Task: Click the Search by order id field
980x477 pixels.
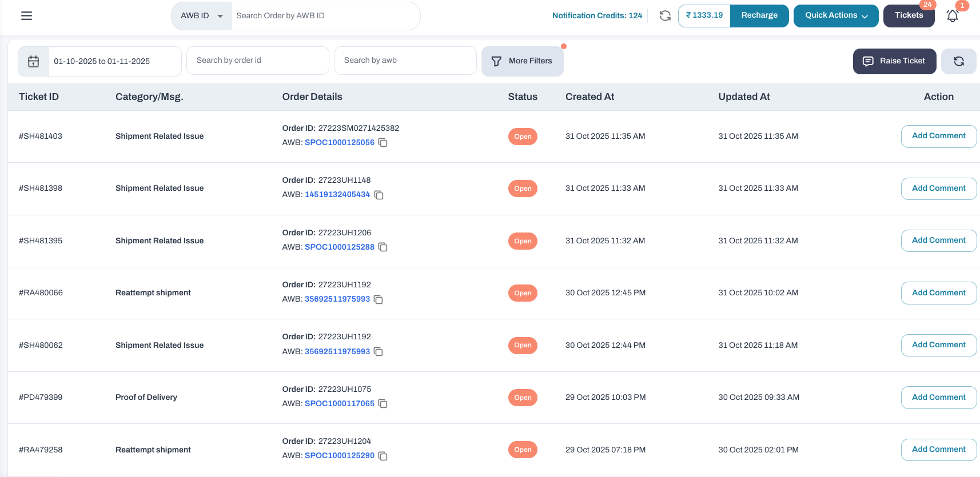Action: pos(258,61)
